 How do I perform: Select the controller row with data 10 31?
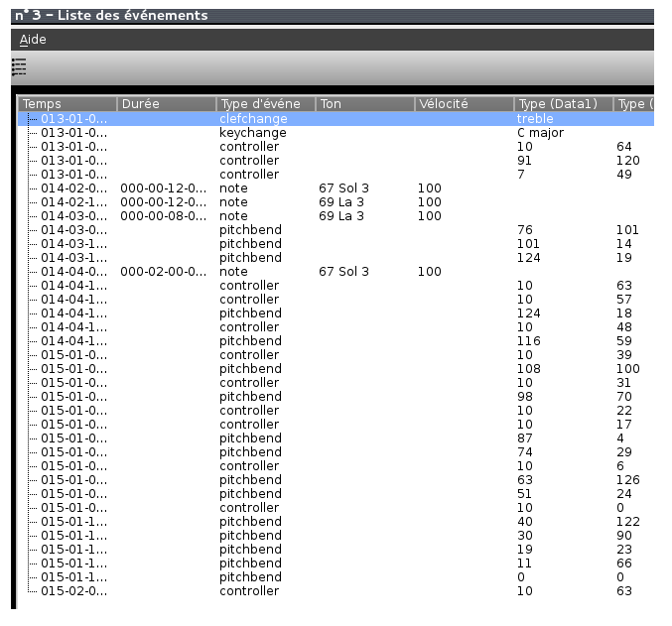coord(336,383)
